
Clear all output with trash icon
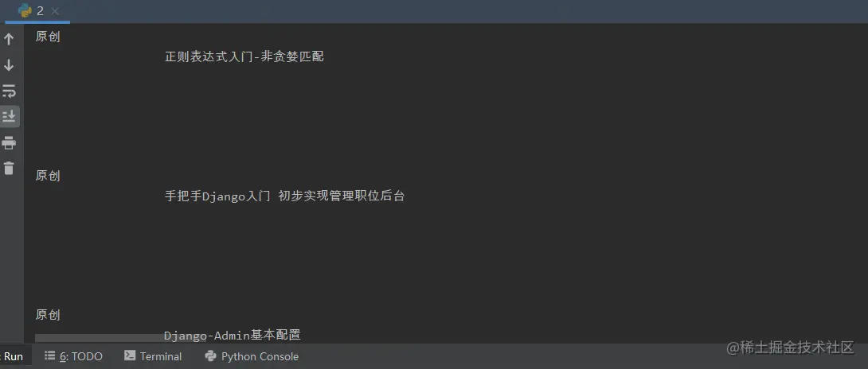(9, 168)
